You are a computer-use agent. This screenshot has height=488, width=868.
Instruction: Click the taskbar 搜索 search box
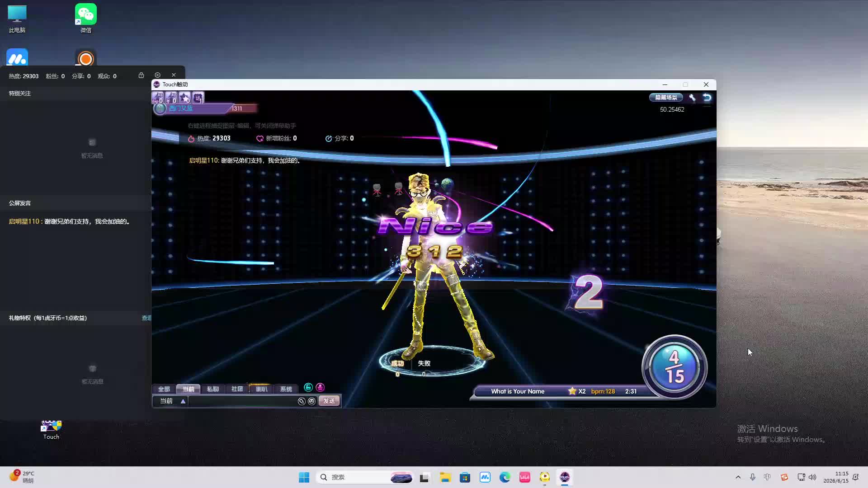(x=365, y=477)
